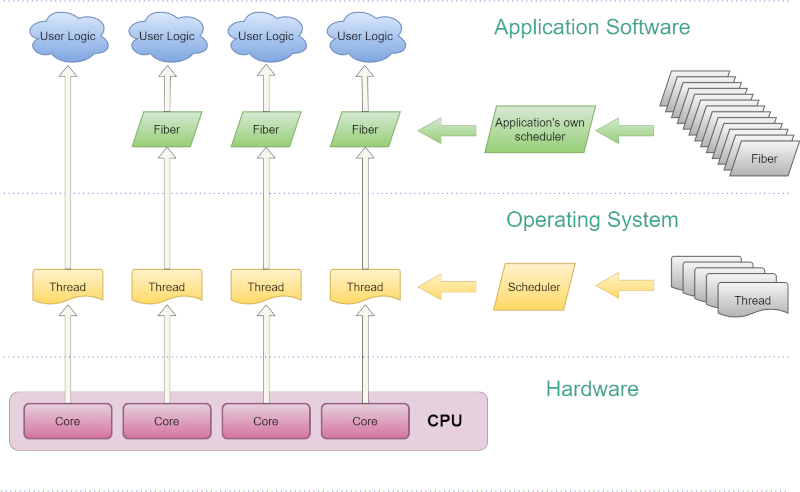Select green arrow pointing from application scheduler to Fibers
Viewport: 800px width, 492px height.
446,129
